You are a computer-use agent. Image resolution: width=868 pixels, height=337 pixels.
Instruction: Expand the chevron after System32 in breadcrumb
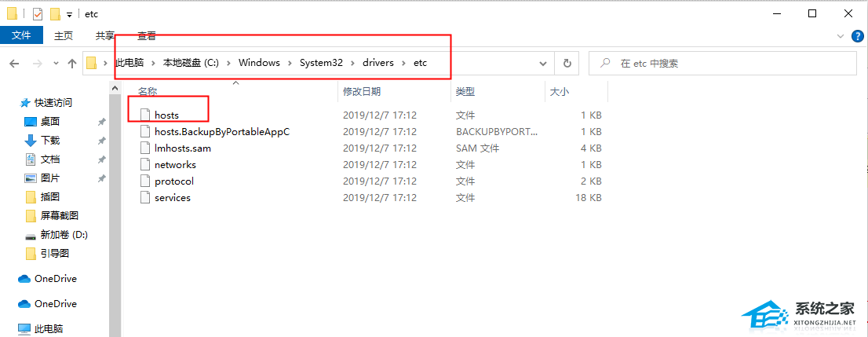(x=352, y=63)
